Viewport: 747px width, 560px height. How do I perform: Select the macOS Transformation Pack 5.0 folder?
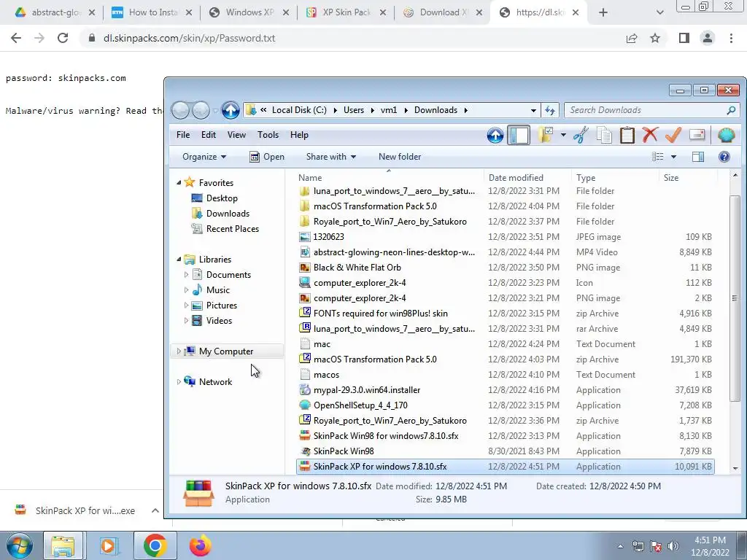375,206
